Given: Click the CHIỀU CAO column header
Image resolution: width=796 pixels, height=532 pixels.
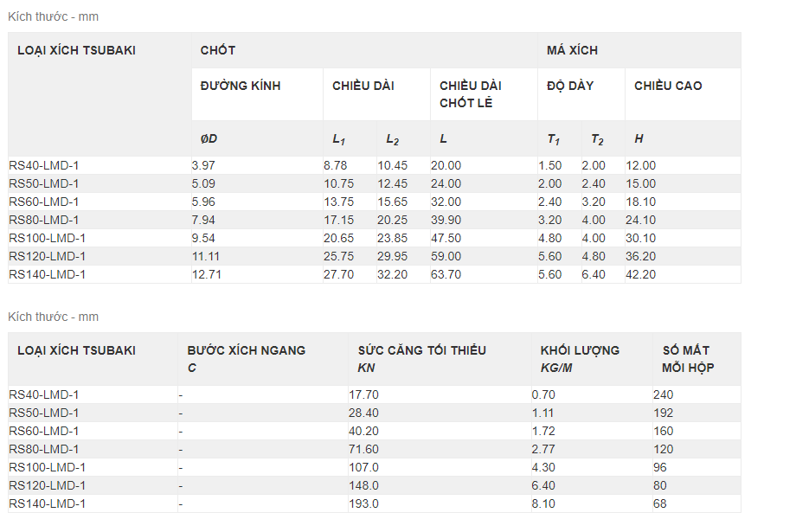Looking at the screenshot, I should [668, 87].
